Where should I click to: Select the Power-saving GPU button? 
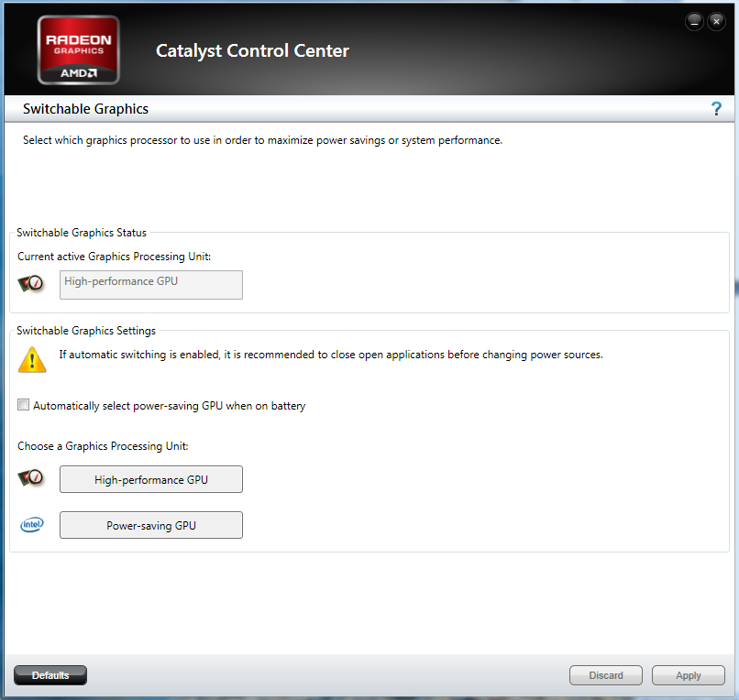point(151,525)
